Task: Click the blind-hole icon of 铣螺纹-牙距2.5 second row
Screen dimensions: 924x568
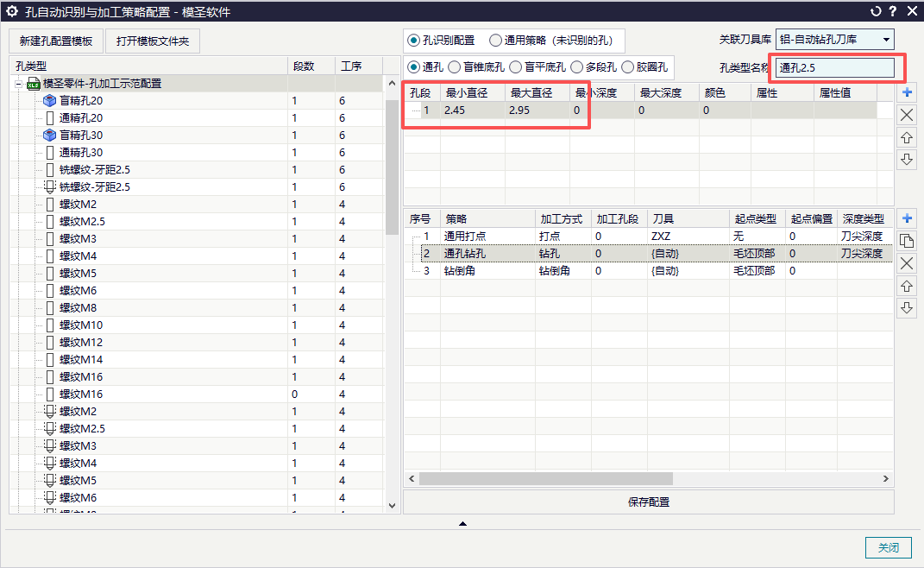Action: pos(50,187)
